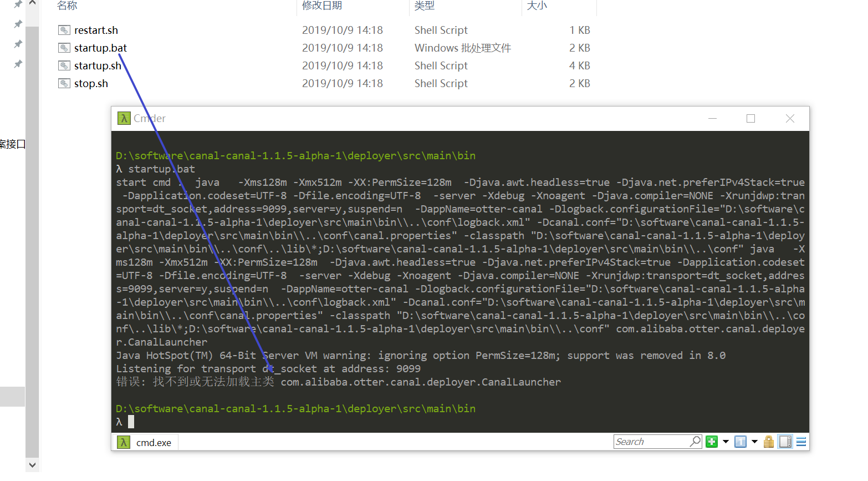The height and width of the screenshot is (481, 868).
Task: Click the restart.sh file icon
Action: pos(64,30)
